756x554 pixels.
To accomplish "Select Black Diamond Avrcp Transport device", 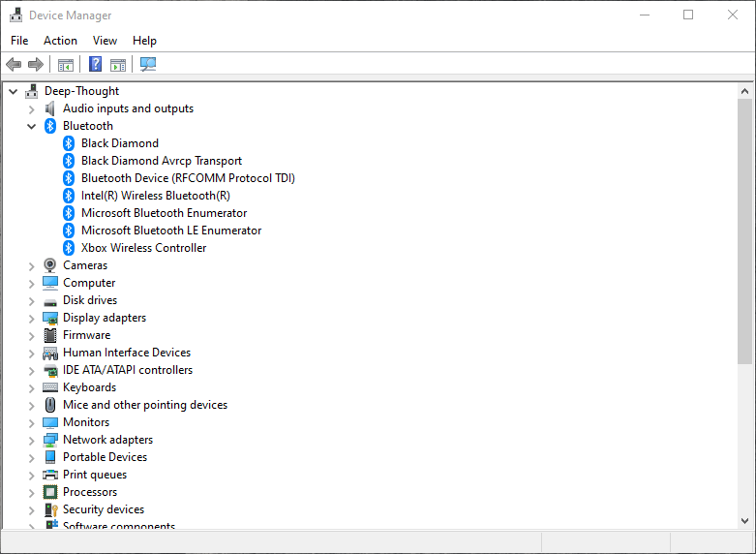I will click(162, 161).
